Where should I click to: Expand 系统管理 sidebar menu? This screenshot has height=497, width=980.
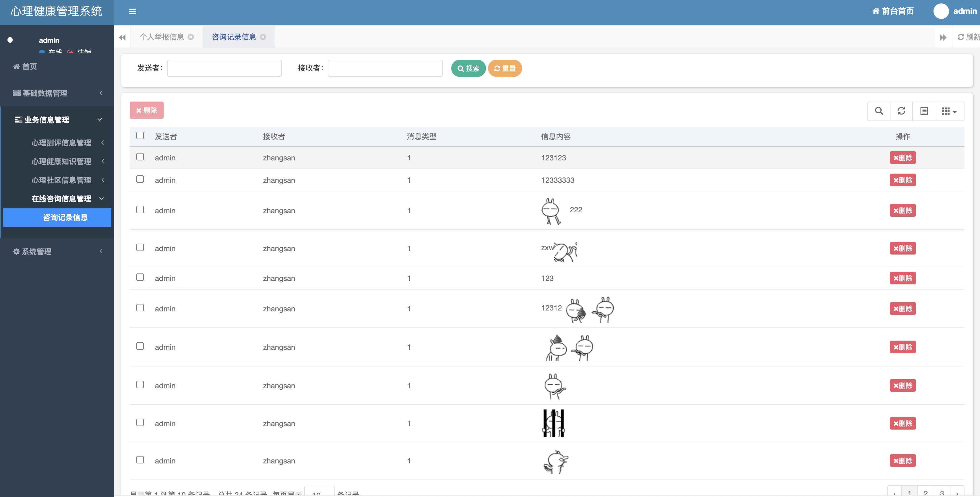(57, 251)
